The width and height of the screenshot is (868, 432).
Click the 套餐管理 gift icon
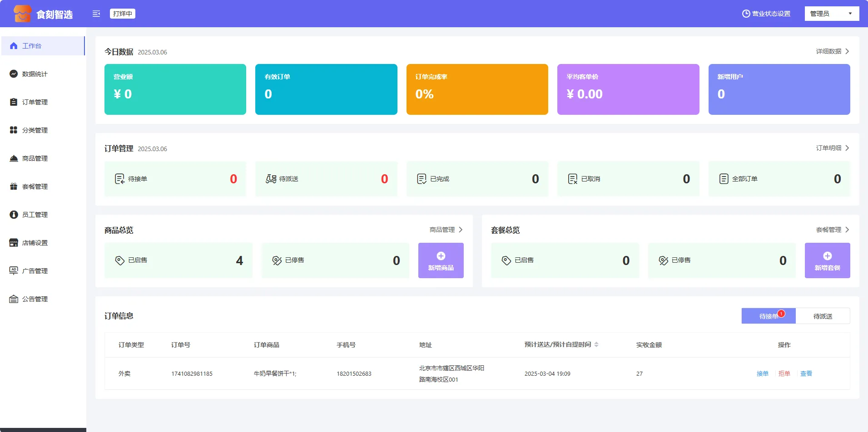tap(14, 187)
